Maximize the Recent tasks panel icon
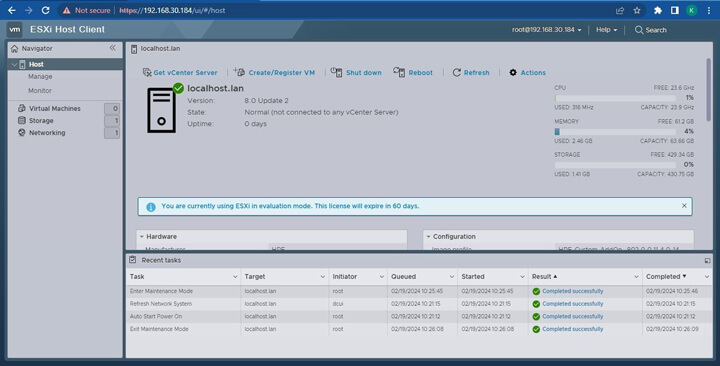 707,260
